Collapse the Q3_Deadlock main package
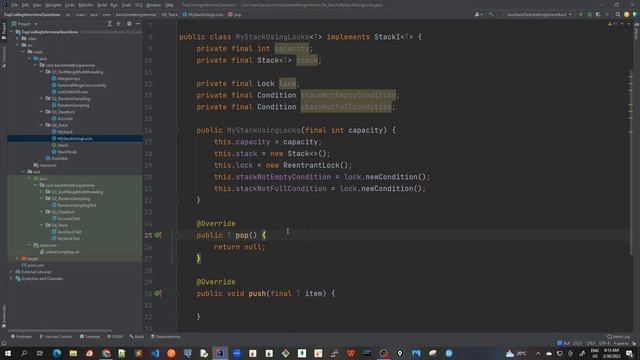 (41, 112)
